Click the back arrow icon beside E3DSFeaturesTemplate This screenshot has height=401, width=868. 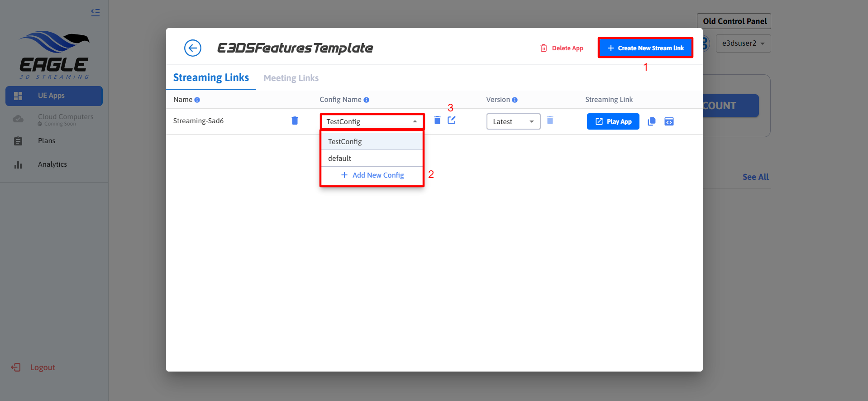click(192, 48)
